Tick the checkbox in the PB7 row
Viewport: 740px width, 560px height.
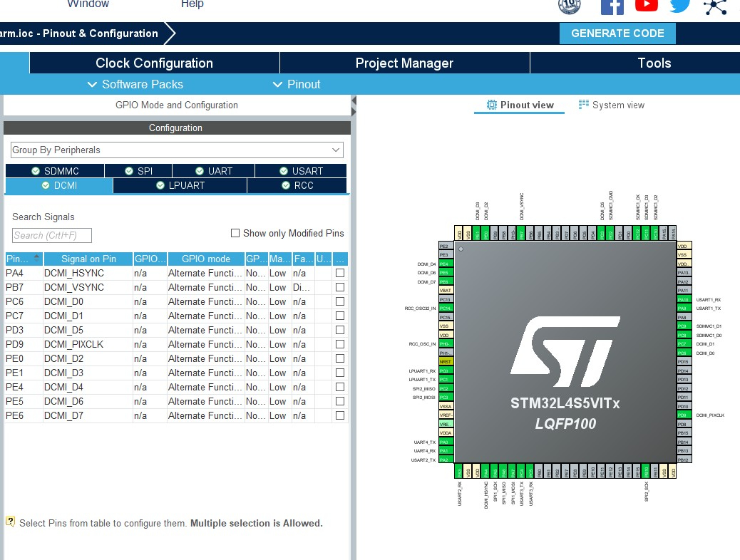(x=340, y=287)
